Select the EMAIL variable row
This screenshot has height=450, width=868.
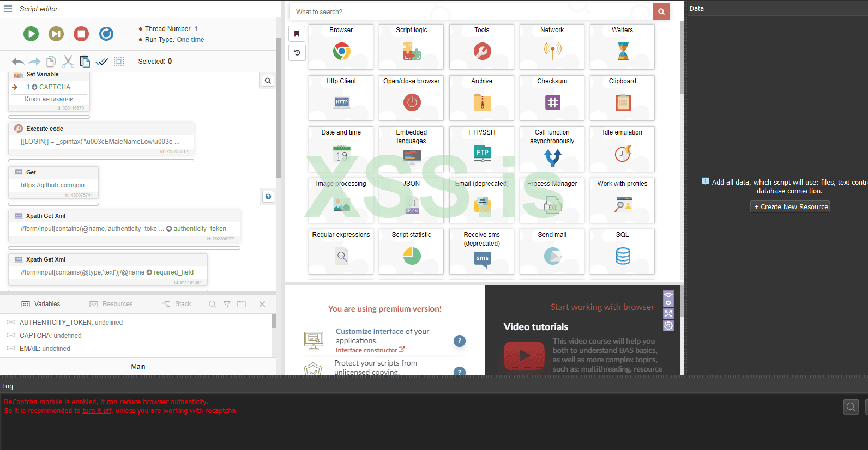(45, 349)
